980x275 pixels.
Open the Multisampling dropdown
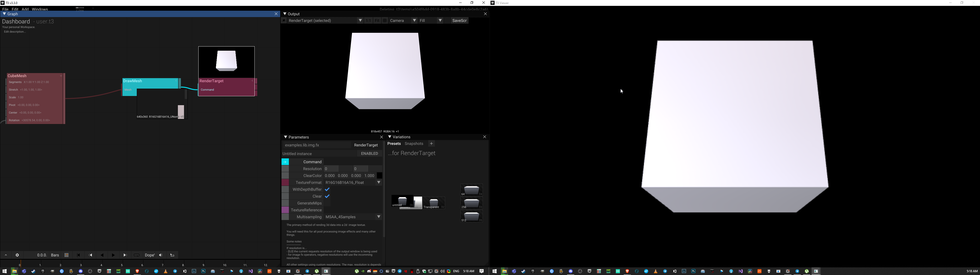378,216
